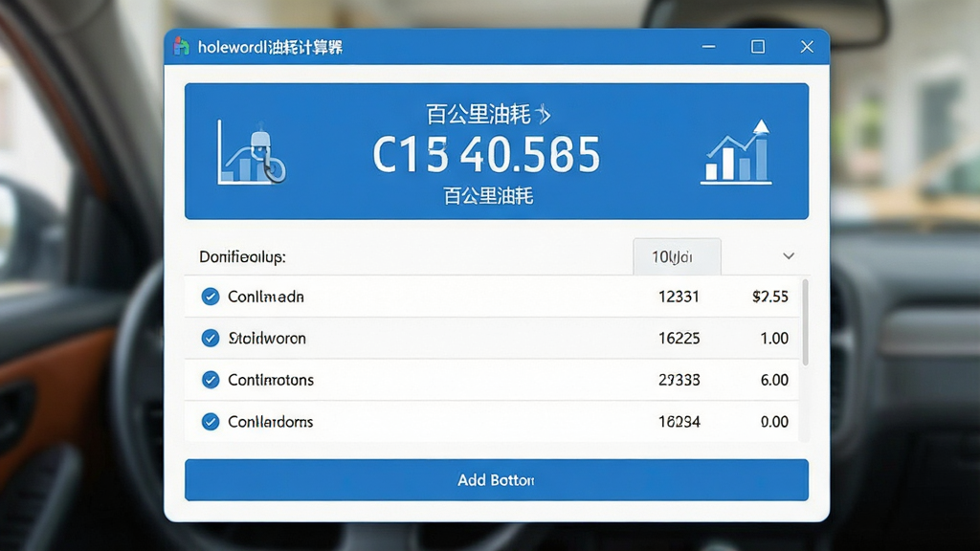Click the fuel pump chart icon
Image resolution: width=980 pixels, height=551 pixels.
252,152
